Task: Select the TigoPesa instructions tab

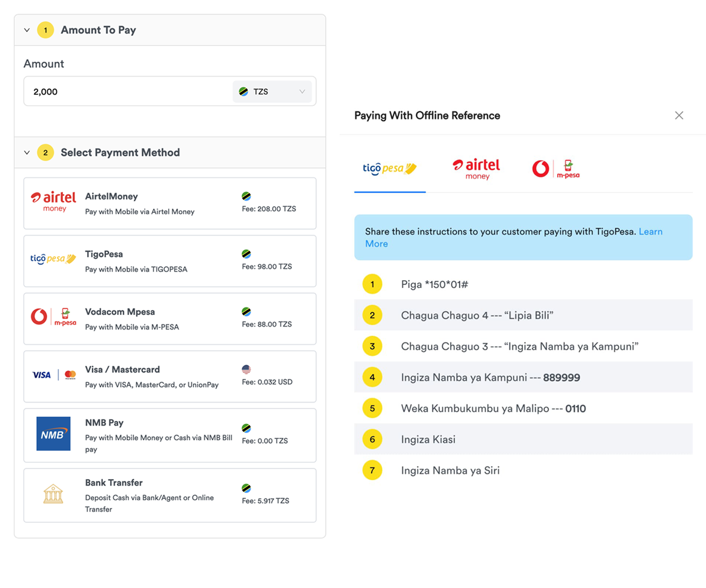Action: click(389, 169)
